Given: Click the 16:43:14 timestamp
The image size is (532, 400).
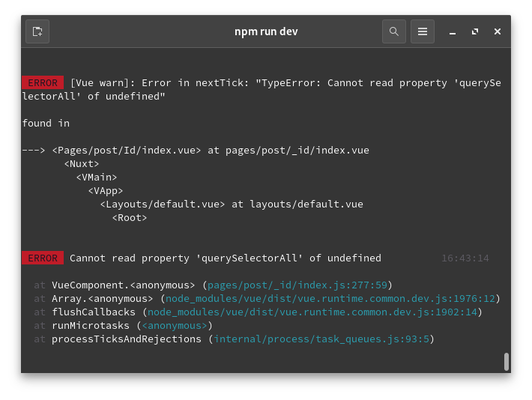Looking at the screenshot, I should click(465, 258).
